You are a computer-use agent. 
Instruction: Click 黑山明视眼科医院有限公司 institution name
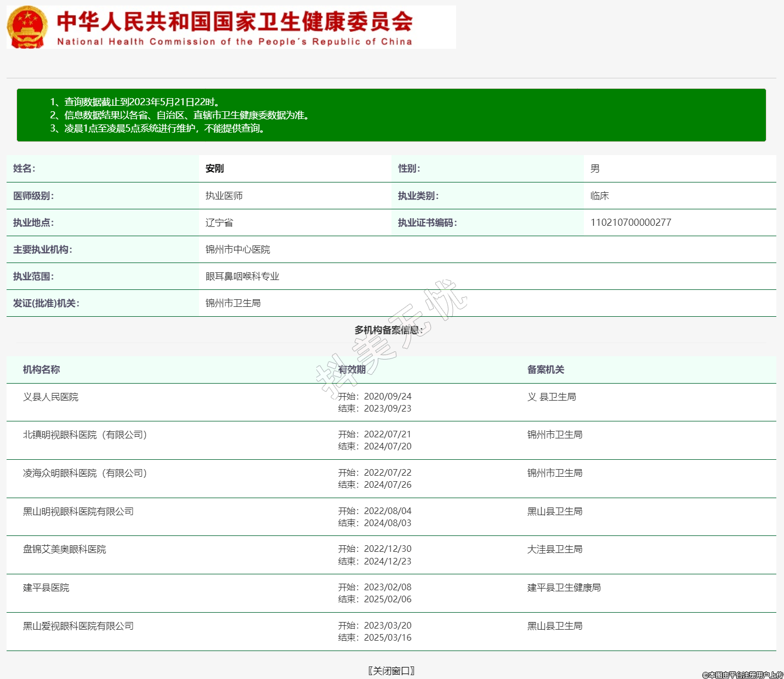[x=78, y=512]
